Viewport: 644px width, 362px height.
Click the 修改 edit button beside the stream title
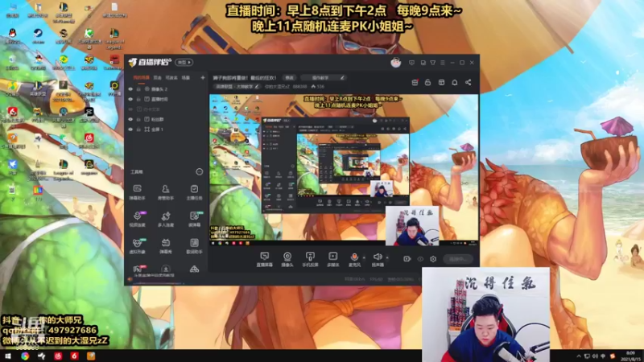click(290, 77)
